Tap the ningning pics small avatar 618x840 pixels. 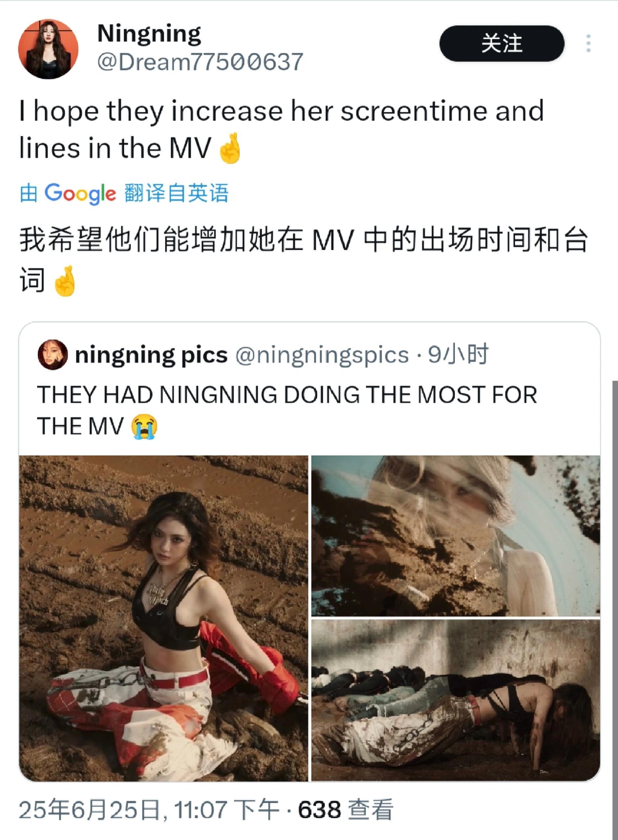pos(53,355)
